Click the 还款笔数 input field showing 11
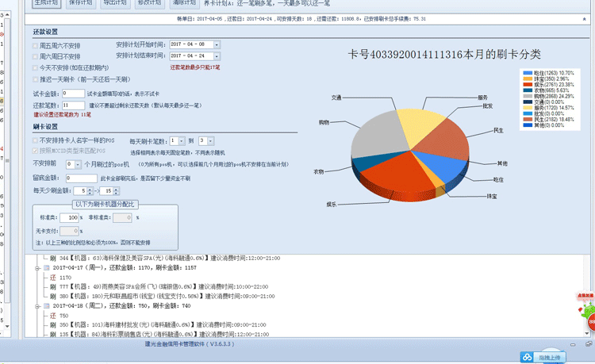595x364 pixels. (73, 105)
